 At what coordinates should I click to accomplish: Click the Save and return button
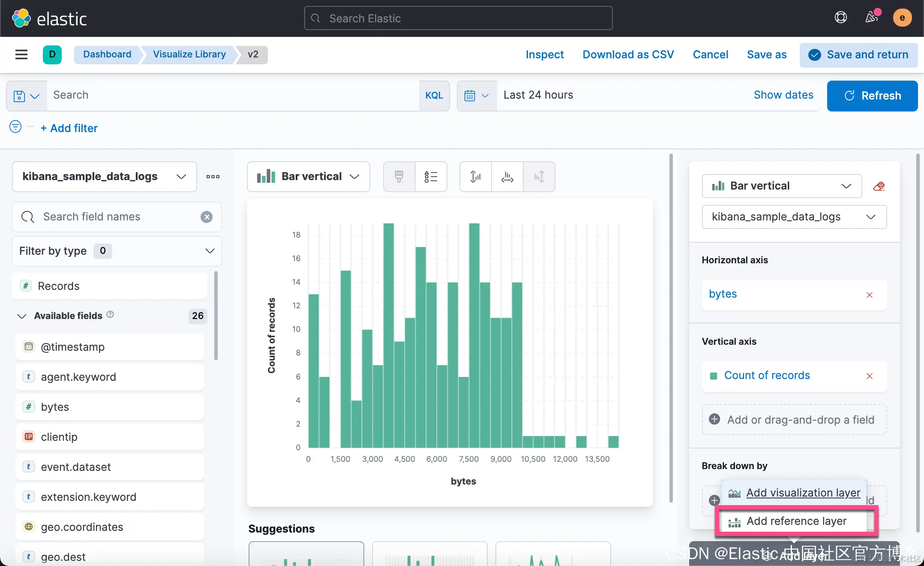point(858,55)
